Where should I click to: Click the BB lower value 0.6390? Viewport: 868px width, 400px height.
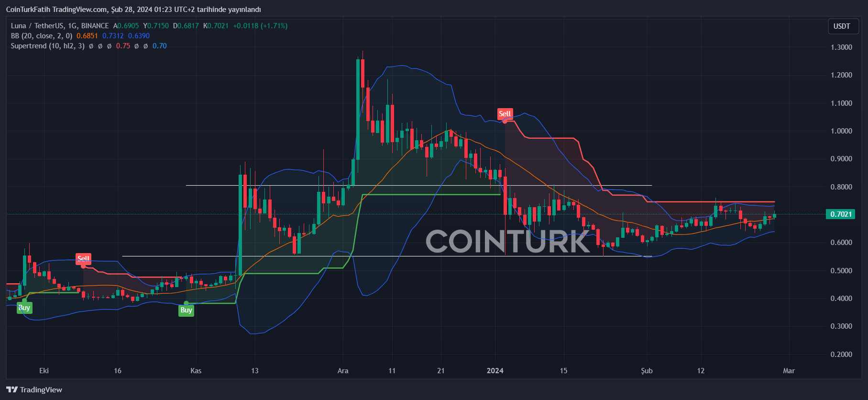(x=139, y=36)
